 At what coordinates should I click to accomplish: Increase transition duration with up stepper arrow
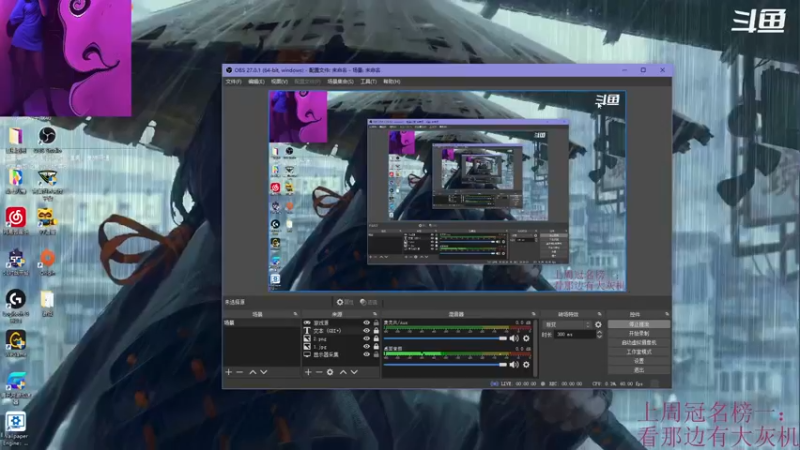599,332
